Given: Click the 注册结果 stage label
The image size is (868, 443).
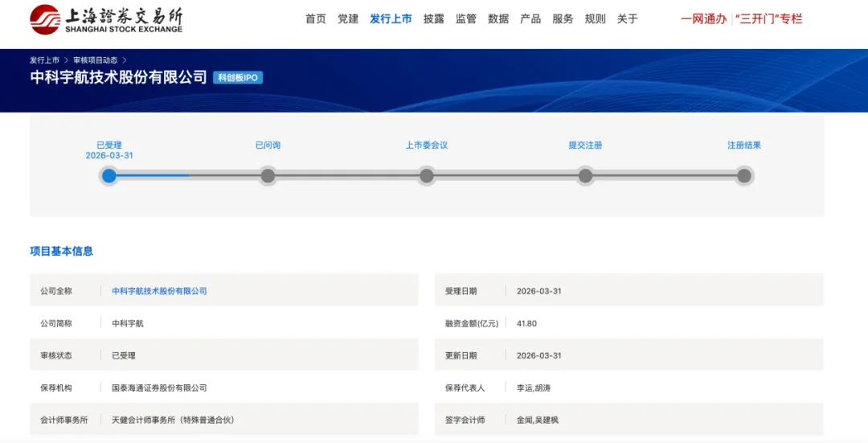Looking at the screenshot, I should [744, 145].
